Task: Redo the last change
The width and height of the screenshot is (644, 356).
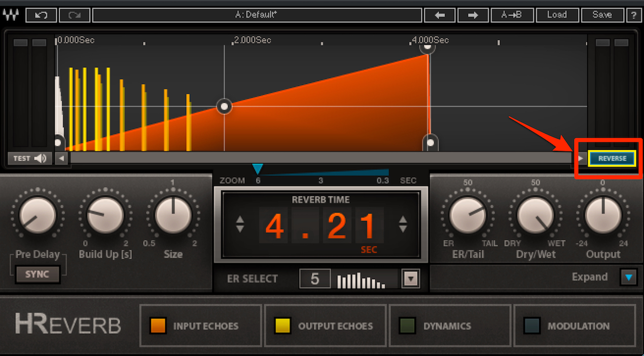Action: pos(75,15)
